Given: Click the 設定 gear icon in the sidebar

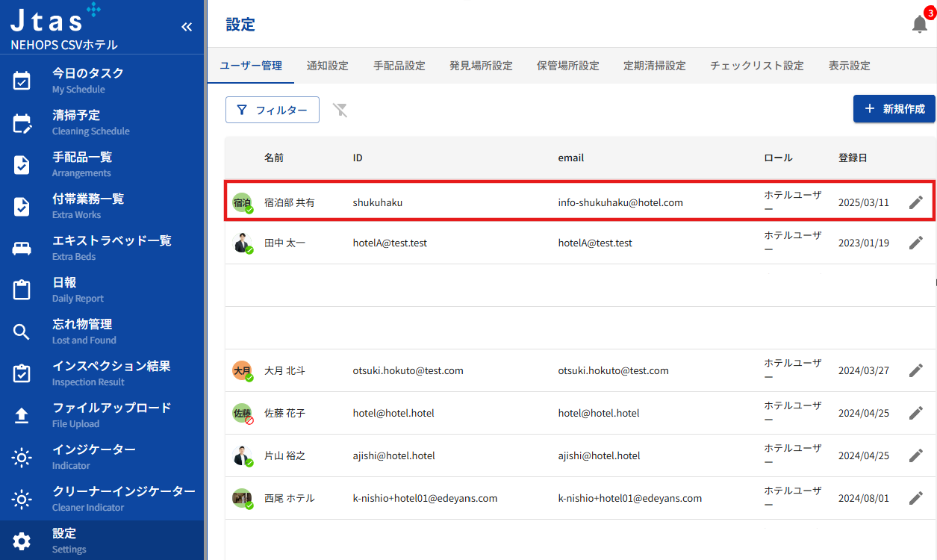Looking at the screenshot, I should click(22, 541).
